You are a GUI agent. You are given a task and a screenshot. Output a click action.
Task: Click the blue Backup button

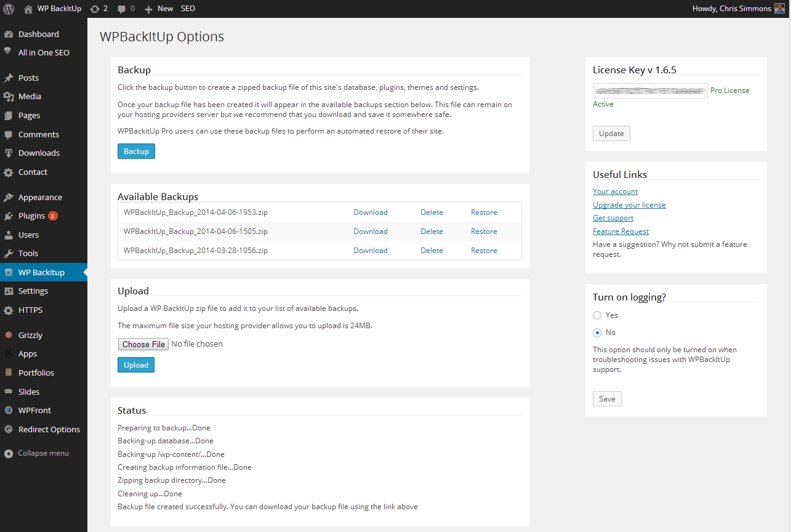point(136,151)
